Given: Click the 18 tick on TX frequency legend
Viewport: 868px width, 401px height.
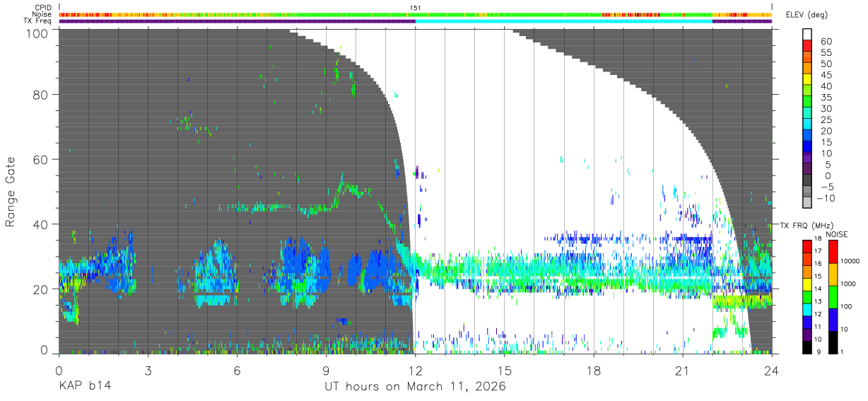Looking at the screenshot, I should point(819,239).
